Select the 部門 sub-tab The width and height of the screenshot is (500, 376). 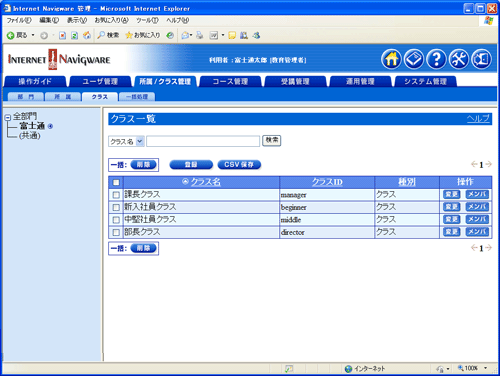[26, 97]
